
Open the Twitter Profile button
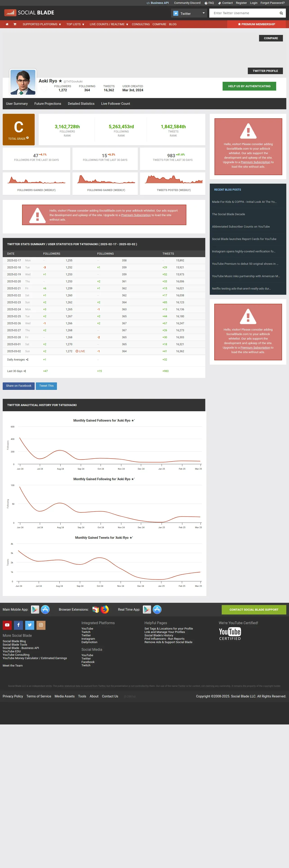pyautogui.click(x=265, y=71)
